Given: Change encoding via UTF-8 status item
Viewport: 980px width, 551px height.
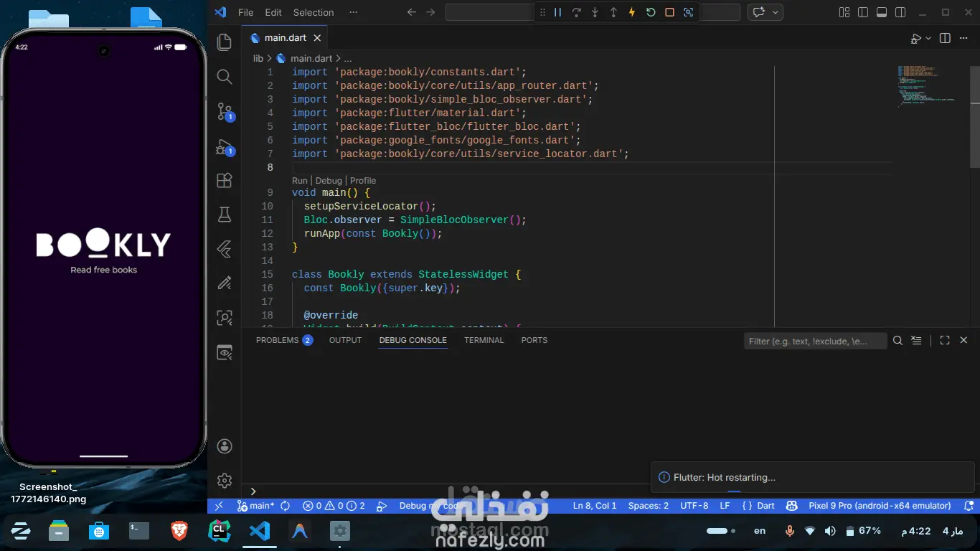Looking at the screenshot, I should point(694,506).
